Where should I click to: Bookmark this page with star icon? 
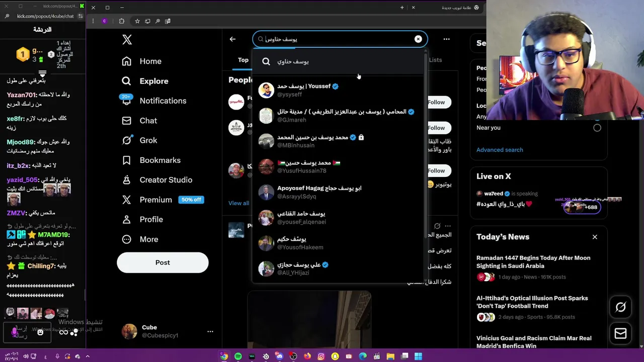pyautogui.click(x=137, y=21)
